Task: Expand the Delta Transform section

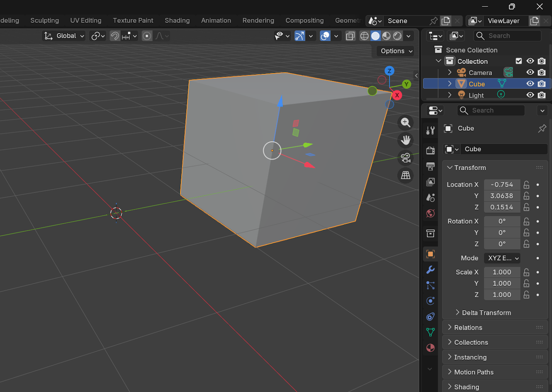Action: (486, 313)
